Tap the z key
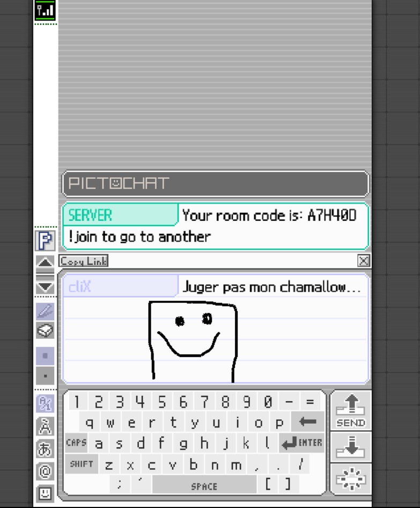Image resolution: width=420 pixels, height=508 pixels. (109, 464)
